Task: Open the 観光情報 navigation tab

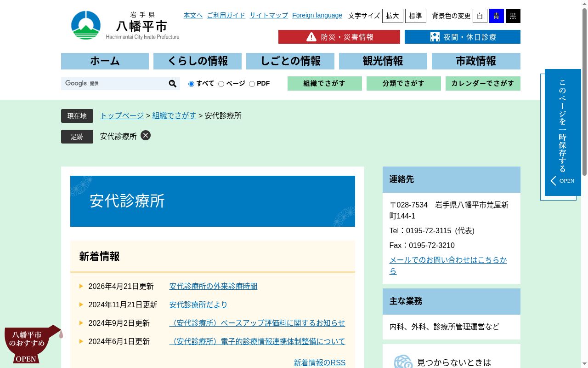Action: click(x=383, y=61)
